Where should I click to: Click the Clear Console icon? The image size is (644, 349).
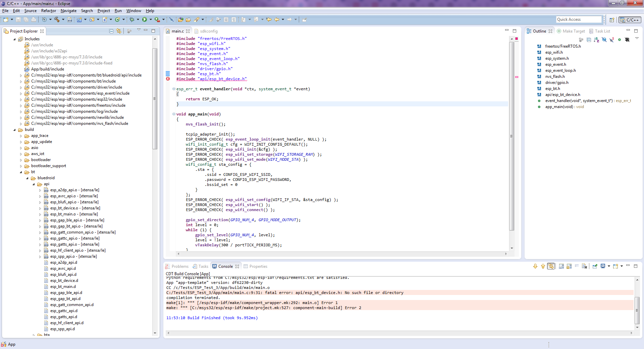pyautogui.click(x=584, y=266)
